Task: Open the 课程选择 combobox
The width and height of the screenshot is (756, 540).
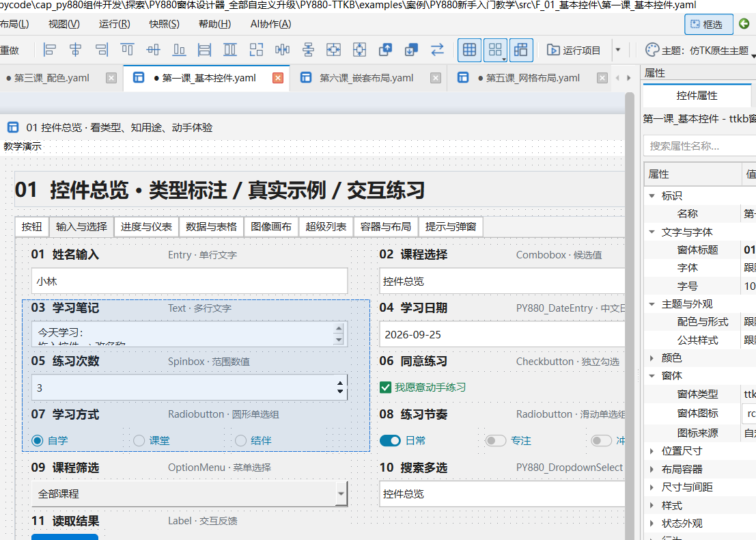Action: pyautogui.click(x=502, y=282)
